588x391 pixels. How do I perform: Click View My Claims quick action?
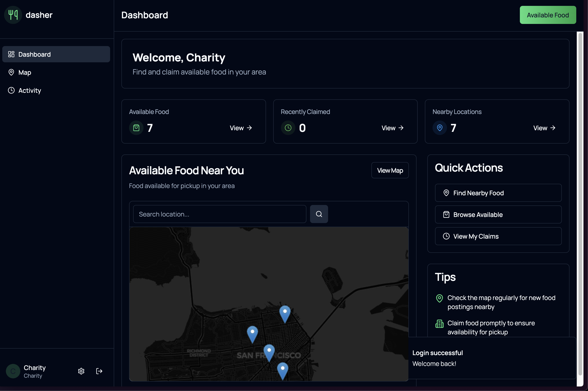(x=498, y=236)
